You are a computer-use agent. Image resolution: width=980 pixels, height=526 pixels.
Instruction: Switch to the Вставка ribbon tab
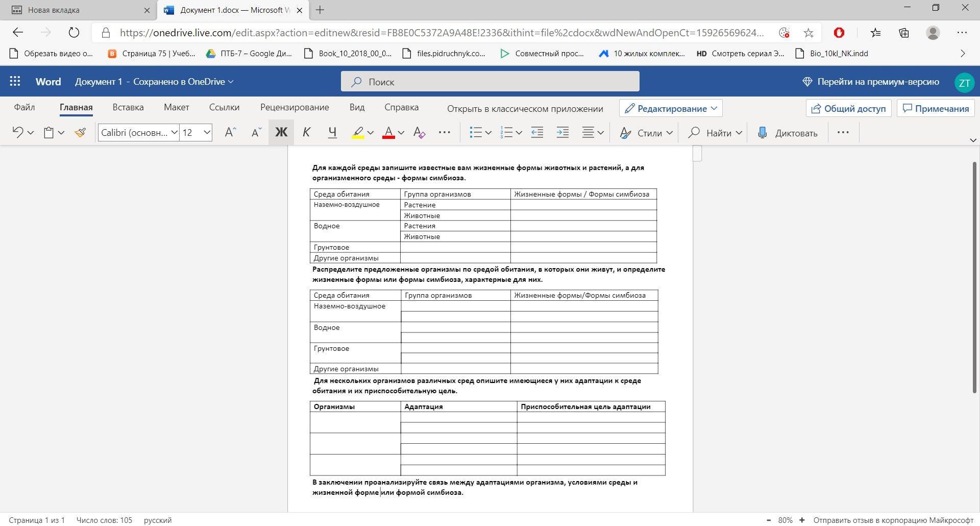[128, 107]
